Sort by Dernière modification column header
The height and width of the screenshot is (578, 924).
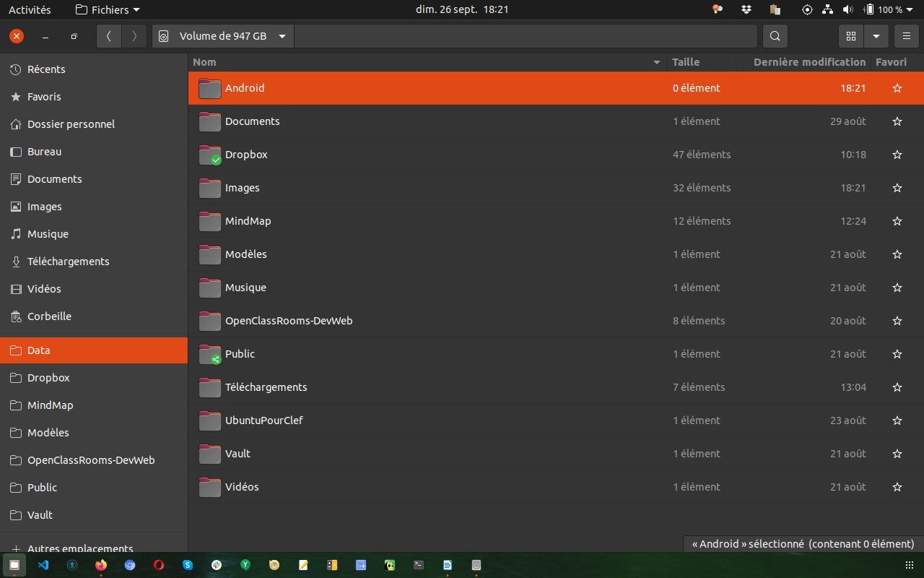[803, 62]
